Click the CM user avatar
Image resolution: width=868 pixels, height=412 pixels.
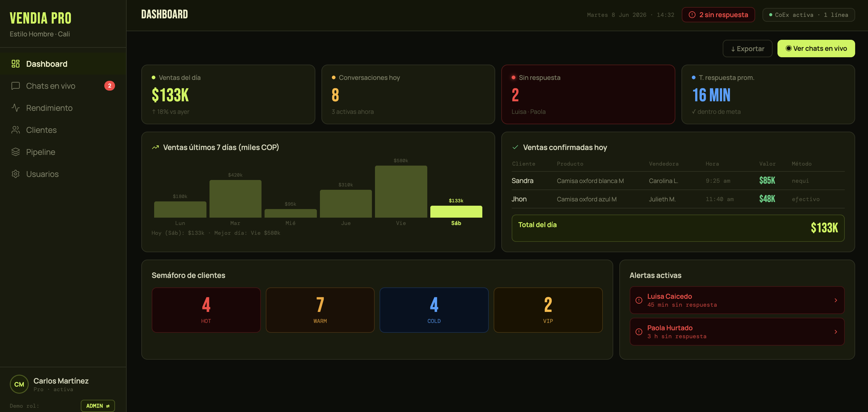click(x=19, y=384)
